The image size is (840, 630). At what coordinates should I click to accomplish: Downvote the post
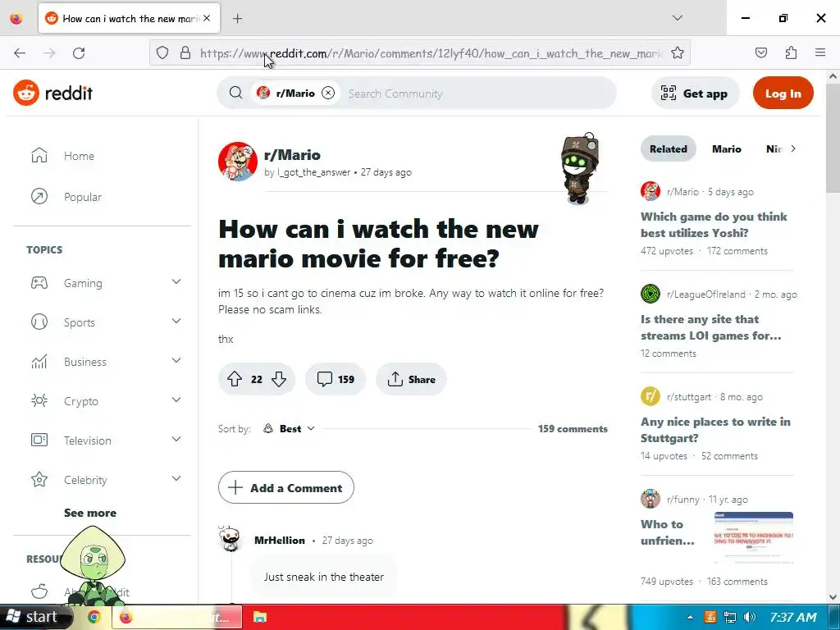click(x=279, y=379)
